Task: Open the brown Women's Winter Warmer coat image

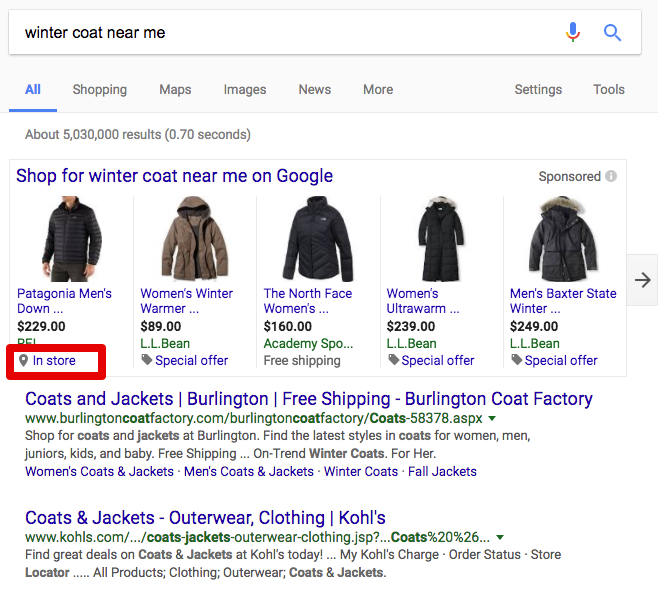Action: 195,238
